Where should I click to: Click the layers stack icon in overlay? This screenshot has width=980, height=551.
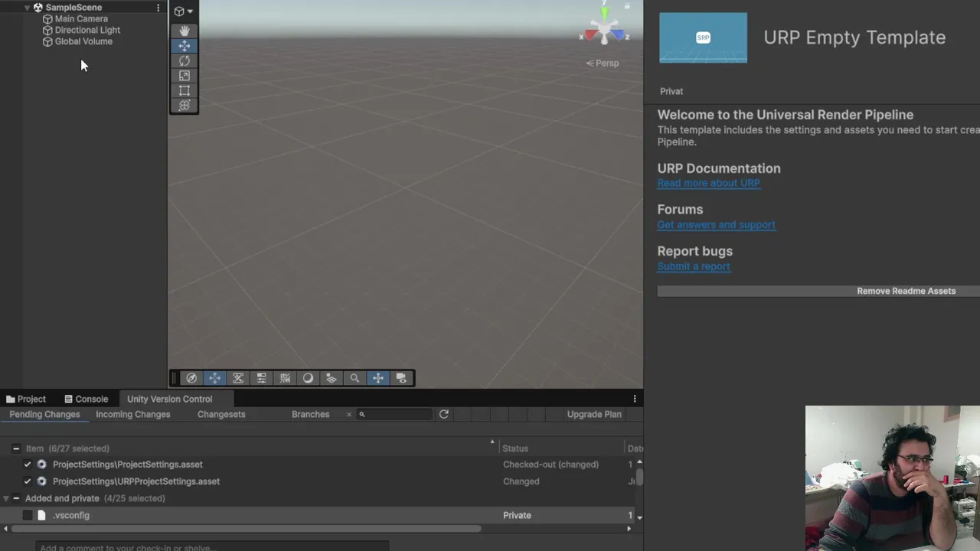(x=331, y=378)
